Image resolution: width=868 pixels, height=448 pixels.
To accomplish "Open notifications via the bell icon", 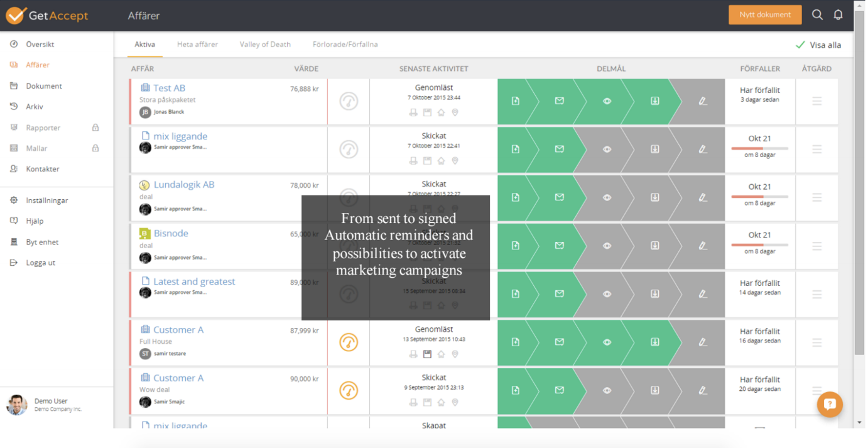I will (x=838, y=14).
